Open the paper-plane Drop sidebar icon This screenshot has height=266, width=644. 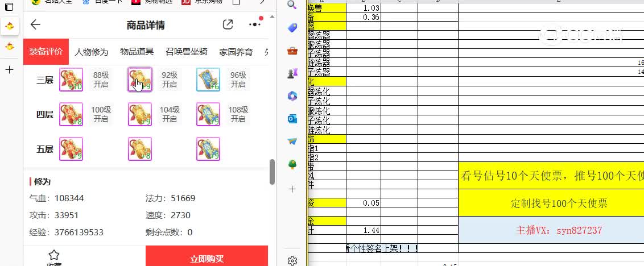tap(292, 142)
